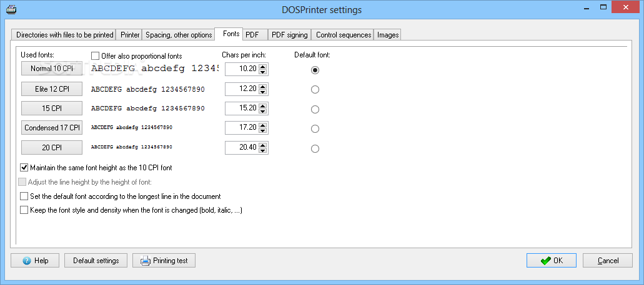Screen dimensions: 644x285
Task: Click the Normal 10 CPI font sample text
Action: click(x=155, y=69)
